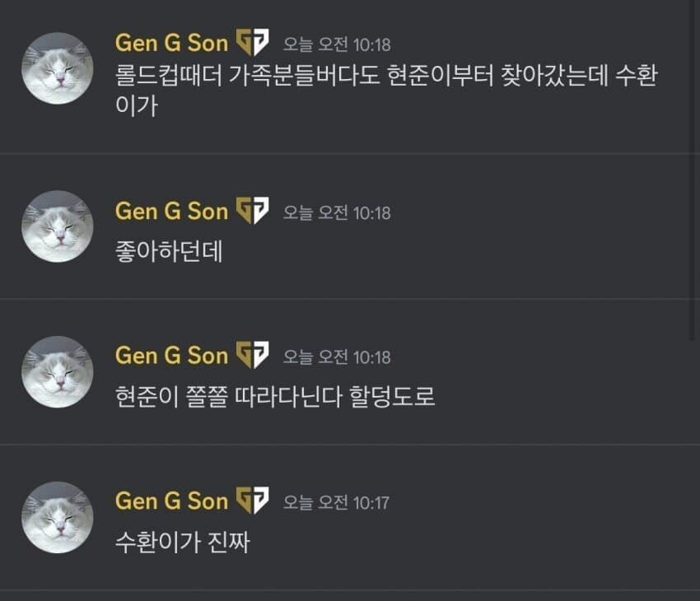700x601 pixels.
Task: Open the Gen G Son username above '좋아하던데'
Action: pyautogui.click(x=171, y=211)
